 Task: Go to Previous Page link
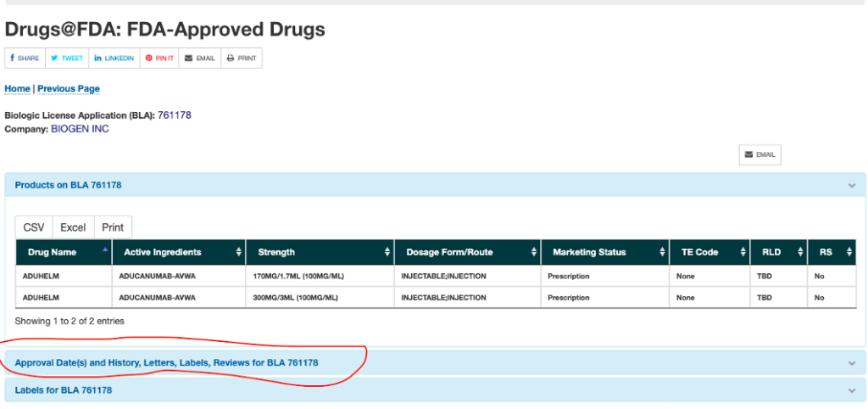69,88
